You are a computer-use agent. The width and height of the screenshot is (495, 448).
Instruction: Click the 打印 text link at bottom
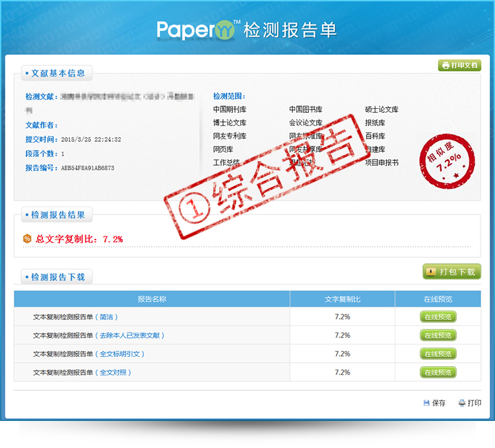click(x=474, y=403)
